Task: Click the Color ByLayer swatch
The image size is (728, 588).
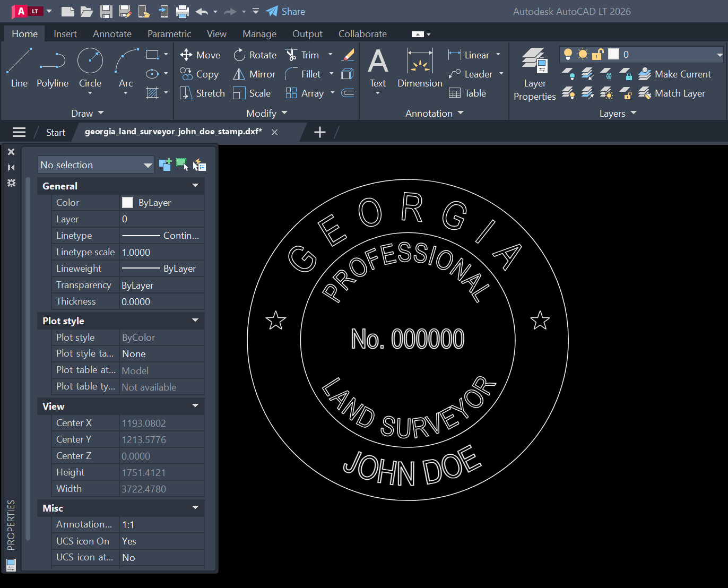Action: [x=127, y=202]
